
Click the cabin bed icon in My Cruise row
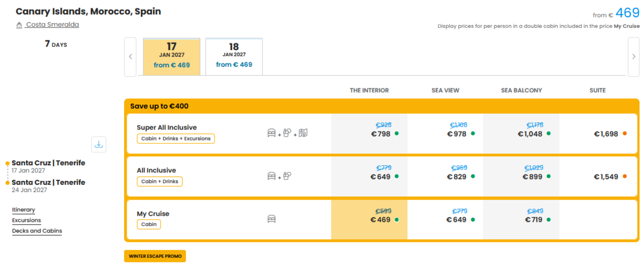click(x=271, y=219)
